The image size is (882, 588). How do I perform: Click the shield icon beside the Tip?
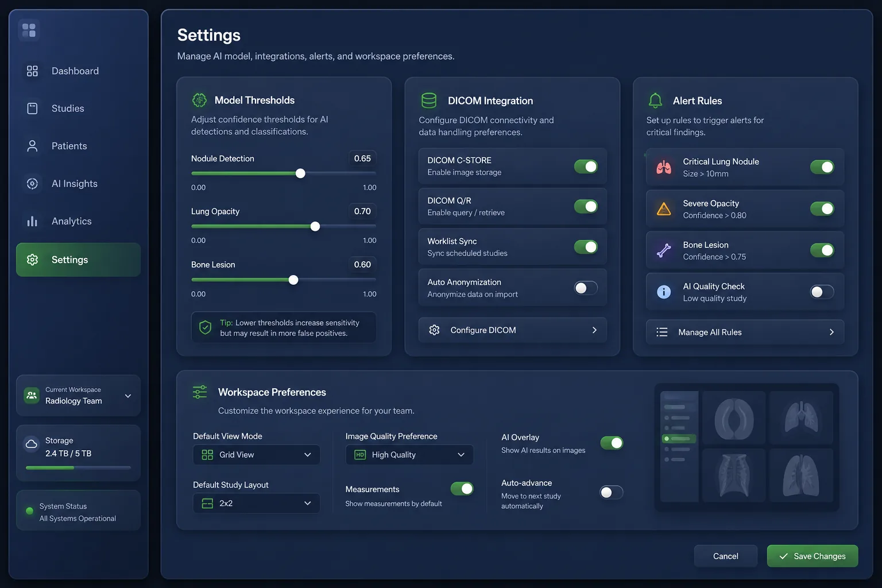205,327
